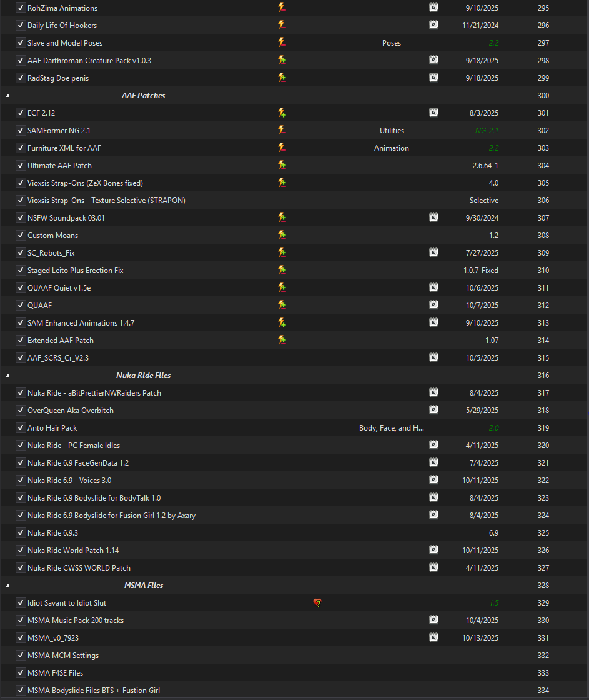This screenshot has height=700, width=589.
Task: Click the calendar icon for MSMA_v0_7923
Action: 433,637
